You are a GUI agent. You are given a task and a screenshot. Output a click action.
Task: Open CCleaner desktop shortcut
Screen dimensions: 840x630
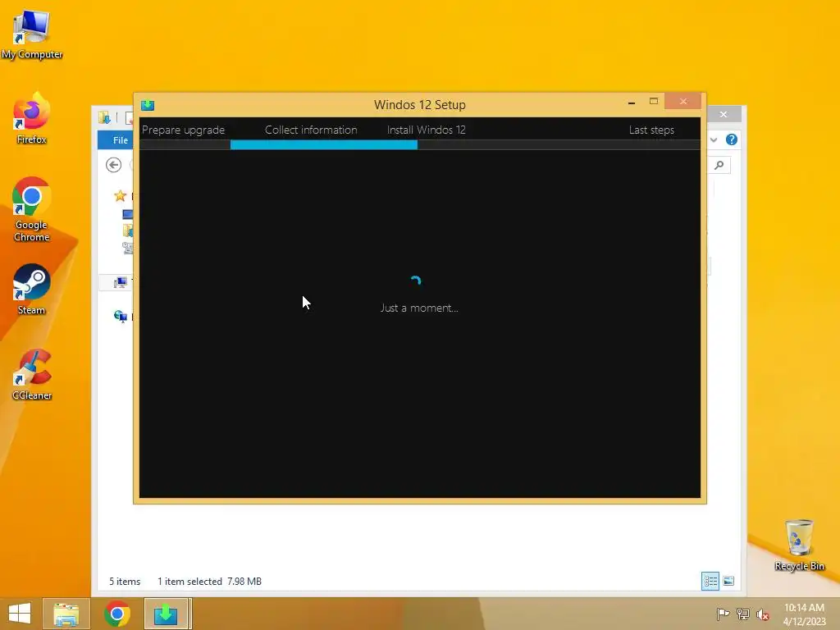click(x=32, y=374)
